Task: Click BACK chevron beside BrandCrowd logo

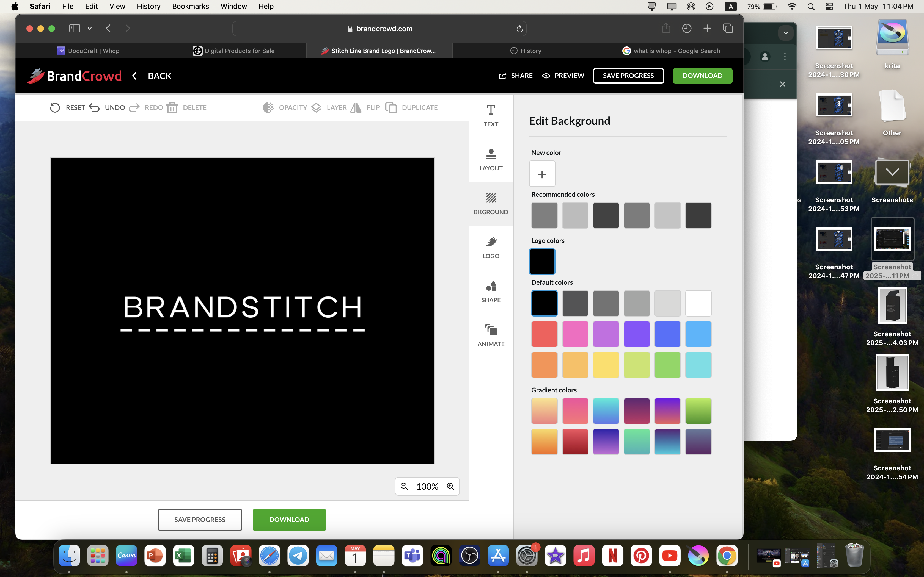Action: pyautogui.click(x=134, y=76)
